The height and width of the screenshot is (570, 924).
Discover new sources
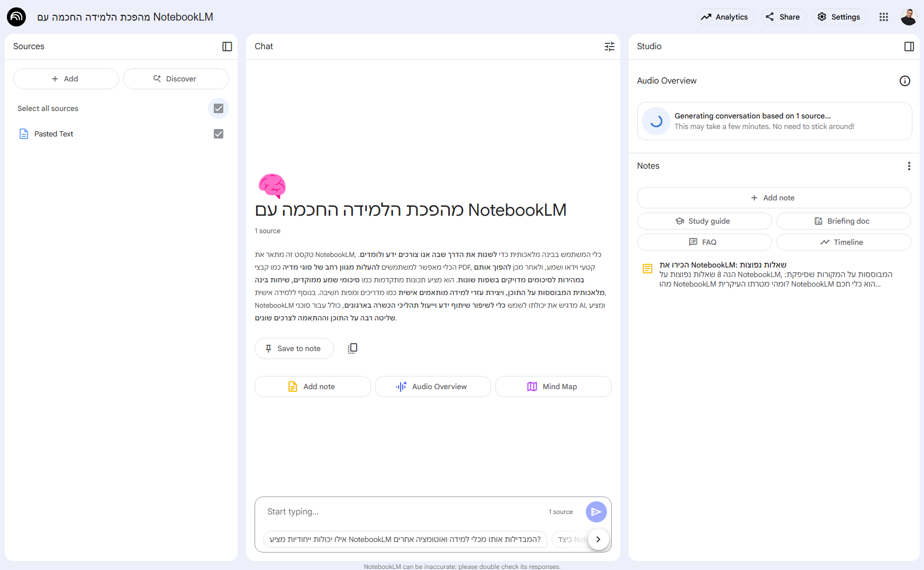[176, 79]
